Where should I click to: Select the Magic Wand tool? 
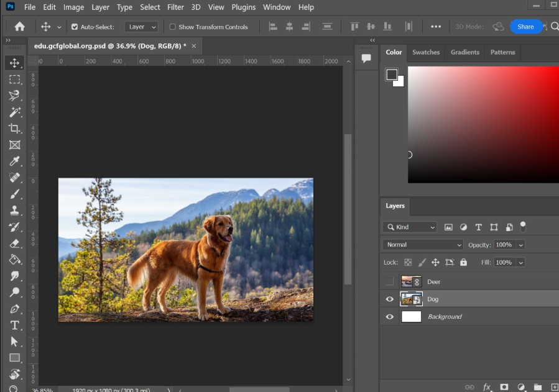(14, 112)
